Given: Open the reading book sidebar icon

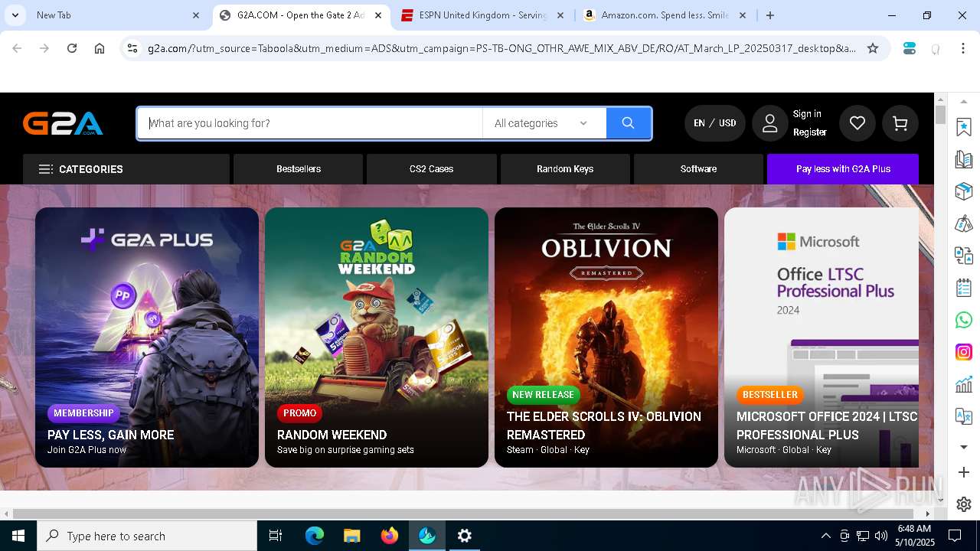Looking at the screenshot, I should pos(964,159).
